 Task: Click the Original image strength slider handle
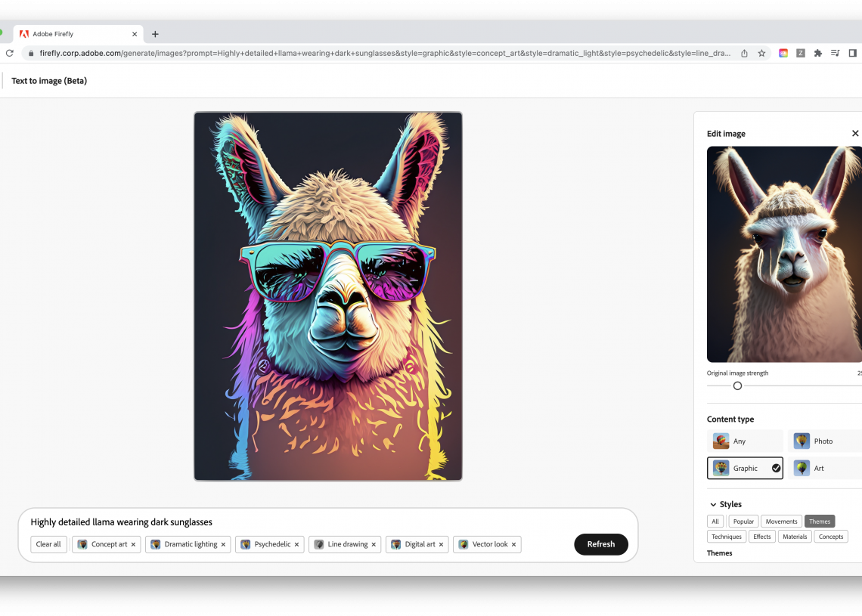(x=738, y=385)
